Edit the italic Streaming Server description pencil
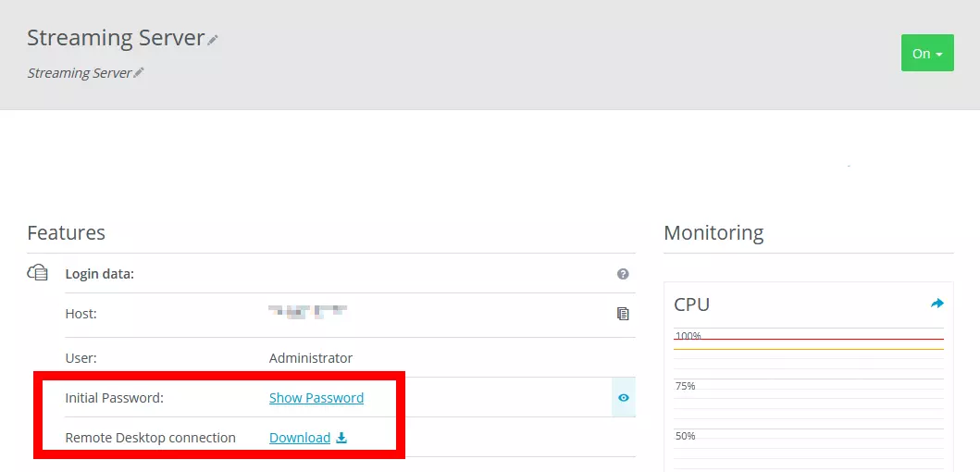Viewport: 980px width, 472px height. pyautogui.click(x=139, y=73)
